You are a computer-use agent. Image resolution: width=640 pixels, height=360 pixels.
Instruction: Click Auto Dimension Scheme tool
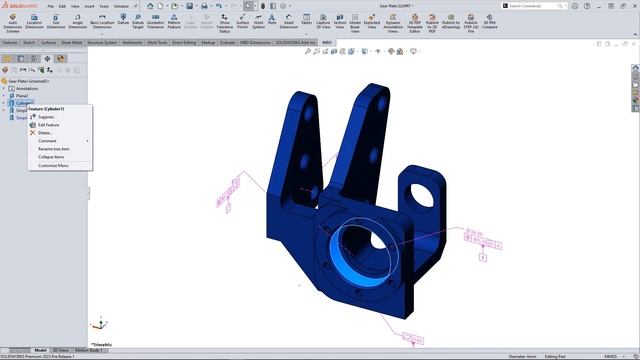pyautogui.click(x=13, y=23)
